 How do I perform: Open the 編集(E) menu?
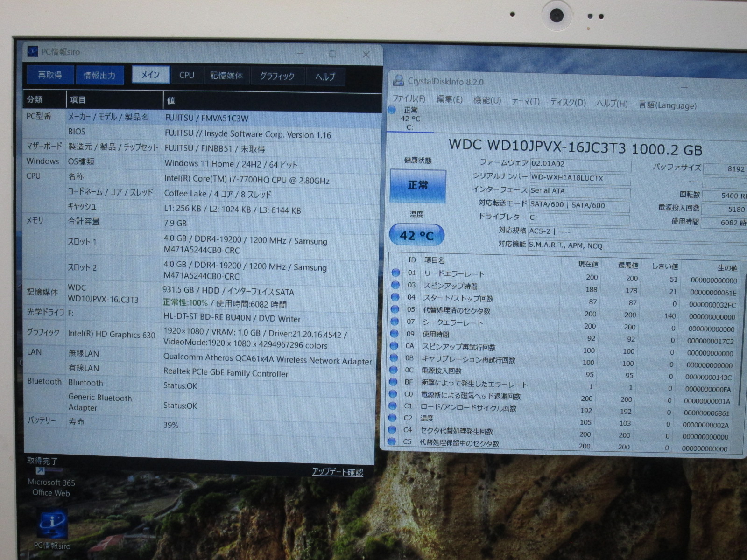(x=449, y=99)
